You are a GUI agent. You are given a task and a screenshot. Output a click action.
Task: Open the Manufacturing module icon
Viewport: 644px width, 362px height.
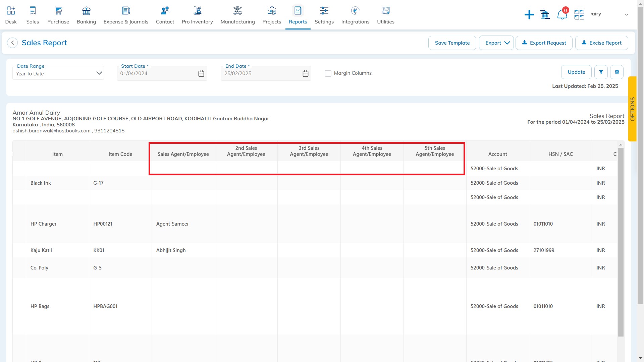(237, 11)
